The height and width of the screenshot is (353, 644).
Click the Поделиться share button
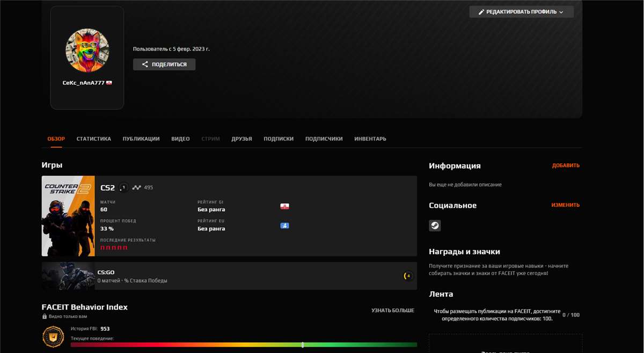pos(164,64)
